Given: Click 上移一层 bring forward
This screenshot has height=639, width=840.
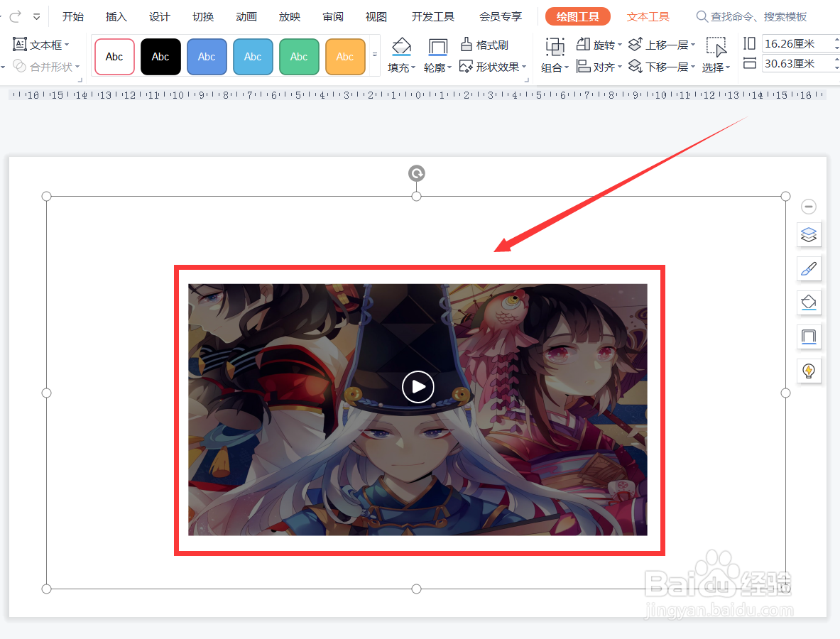Looking at the screenshot, I should (x=662, y=45).
